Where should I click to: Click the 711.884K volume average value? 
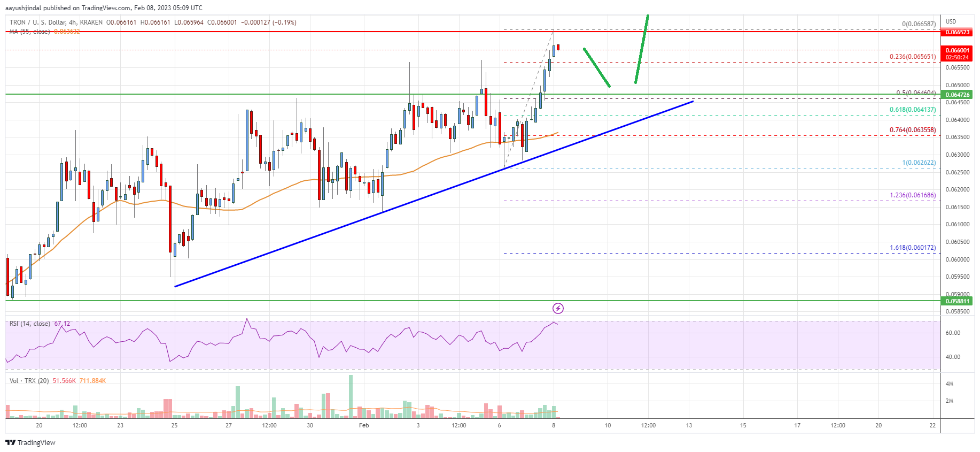pyautogui.click(x=93, y=381)
